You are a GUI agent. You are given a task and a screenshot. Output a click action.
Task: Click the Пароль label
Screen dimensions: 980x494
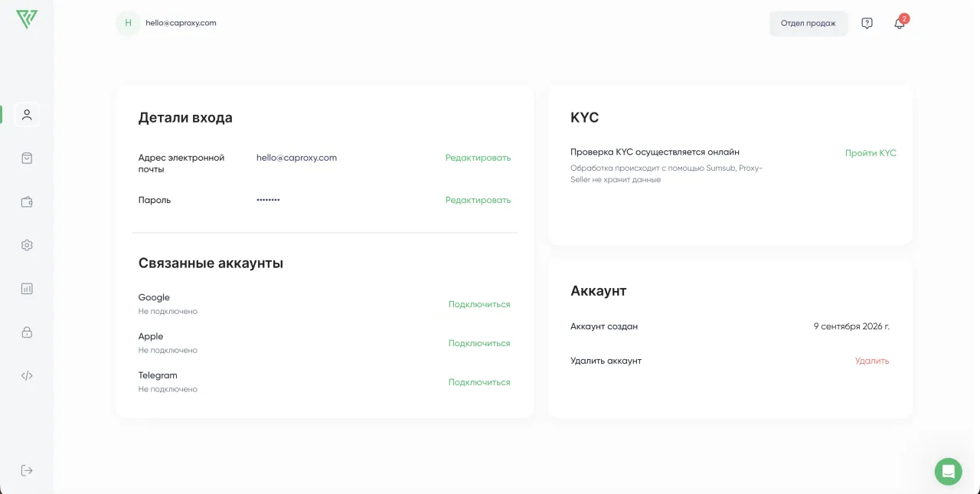coord(155,200)
